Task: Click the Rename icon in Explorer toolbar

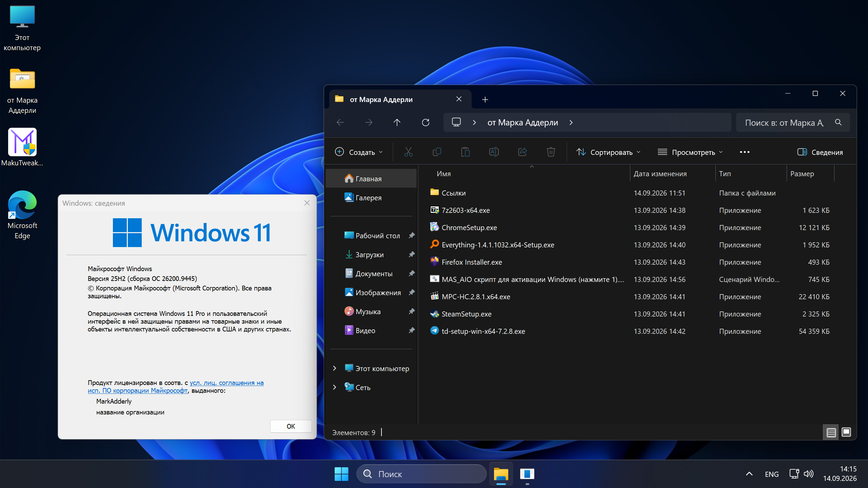Action: pos(494,152)
